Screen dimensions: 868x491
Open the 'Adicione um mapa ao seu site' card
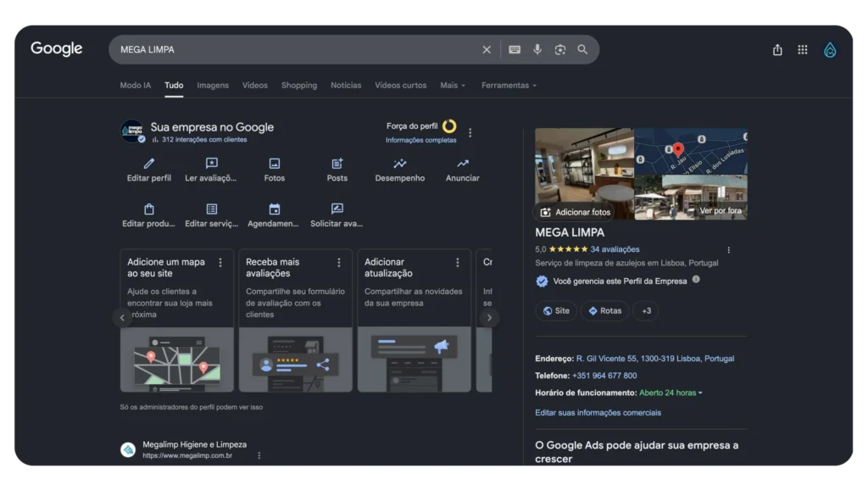pyautogui.click(x=176, y=321)
